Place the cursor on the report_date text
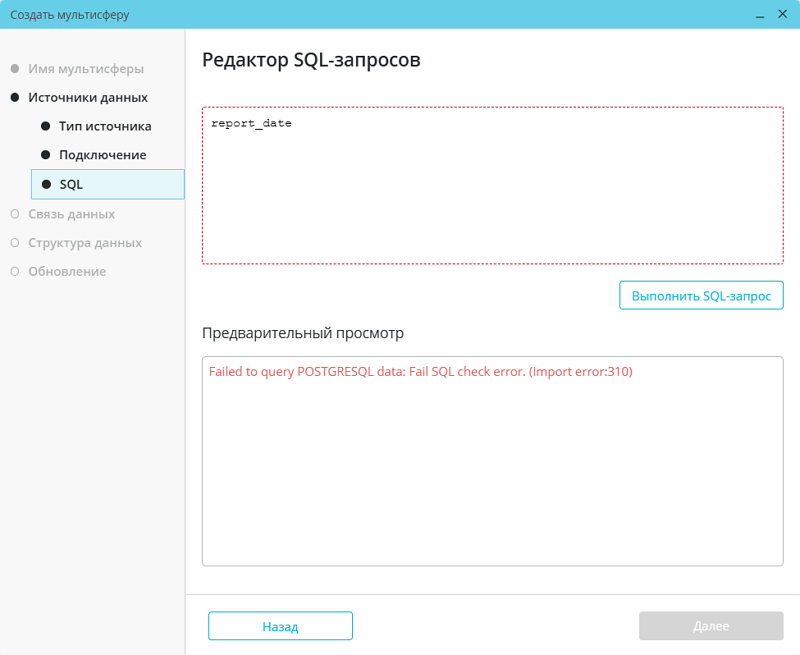800x655 pixels. tap(251, 123)
